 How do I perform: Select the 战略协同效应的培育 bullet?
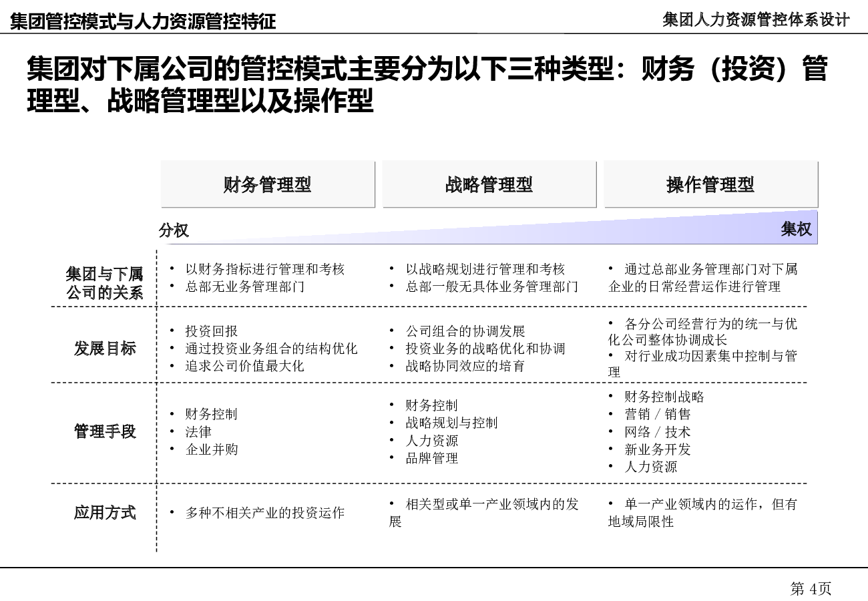[465, 366]
